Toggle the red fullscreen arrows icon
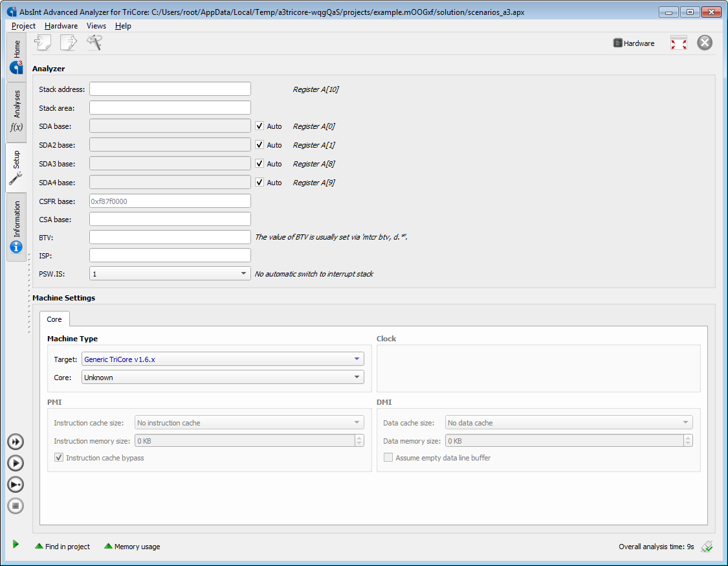This screenshot has height=566, width=728. [678, 43]
